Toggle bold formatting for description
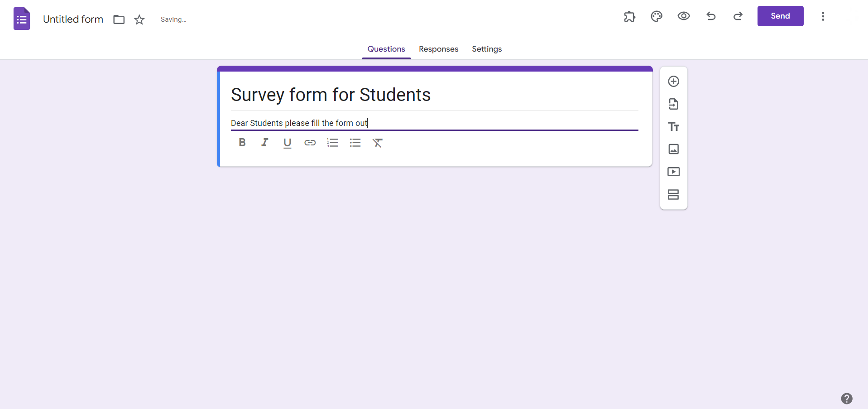 242,143
